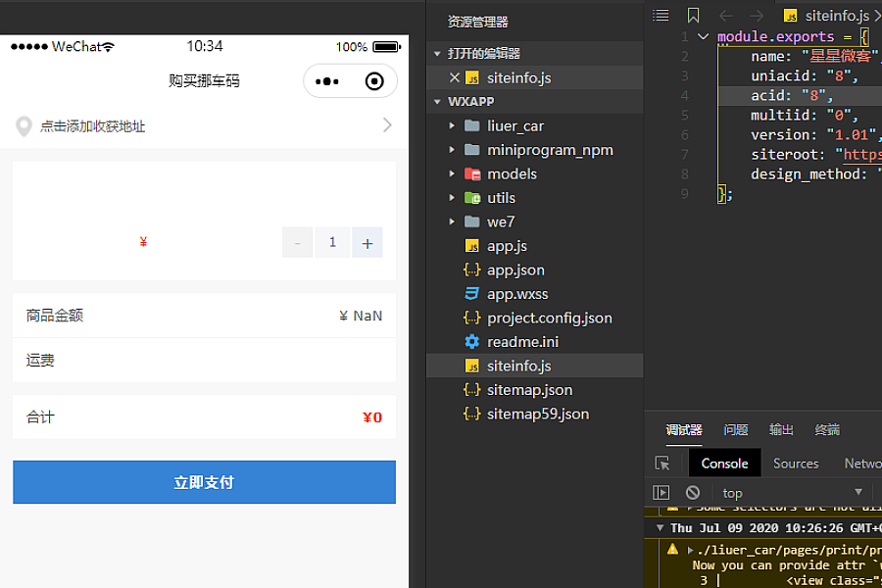Open app.json file

click(515, 270)
